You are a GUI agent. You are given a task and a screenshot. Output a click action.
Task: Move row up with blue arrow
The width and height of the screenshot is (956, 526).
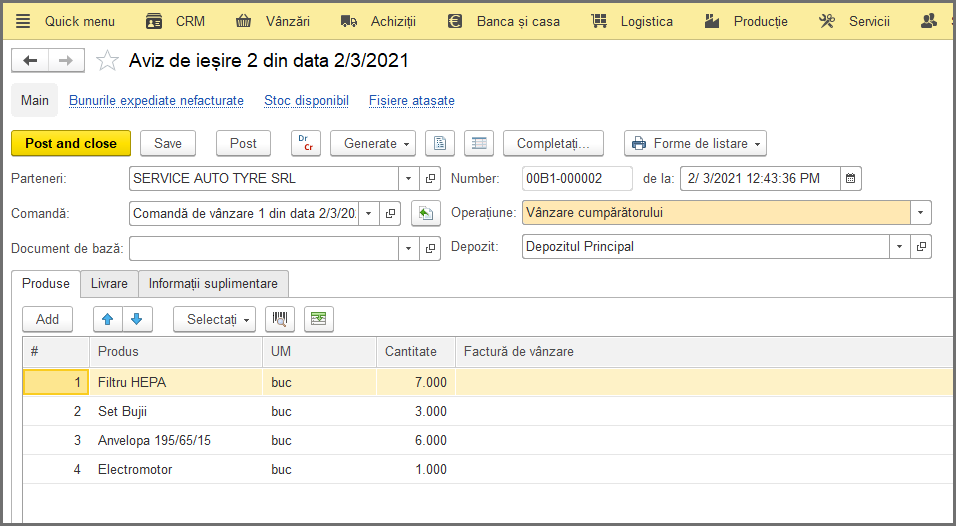108,319
